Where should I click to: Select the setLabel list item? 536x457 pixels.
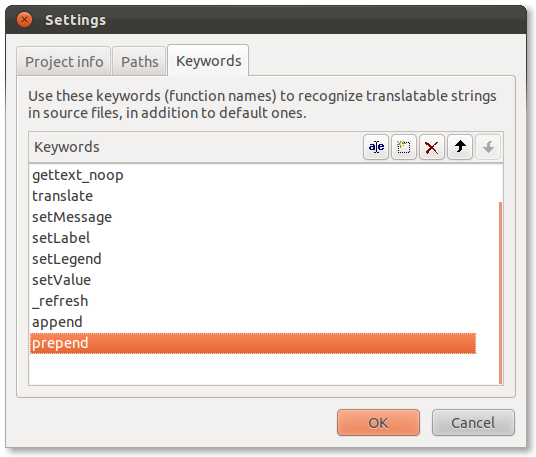pyautogui.click(x=253, y=238)
